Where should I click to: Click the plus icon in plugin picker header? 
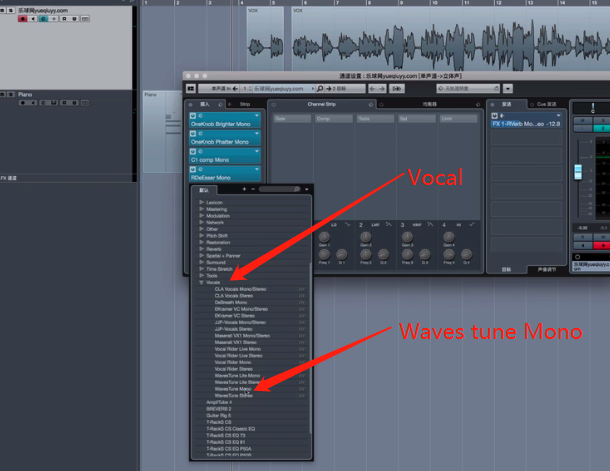244,189
